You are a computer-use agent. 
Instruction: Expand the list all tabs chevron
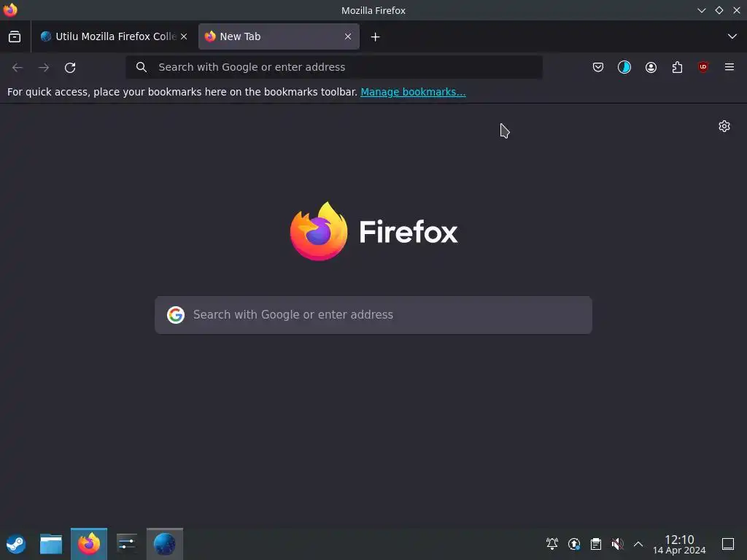pos(732,36)
